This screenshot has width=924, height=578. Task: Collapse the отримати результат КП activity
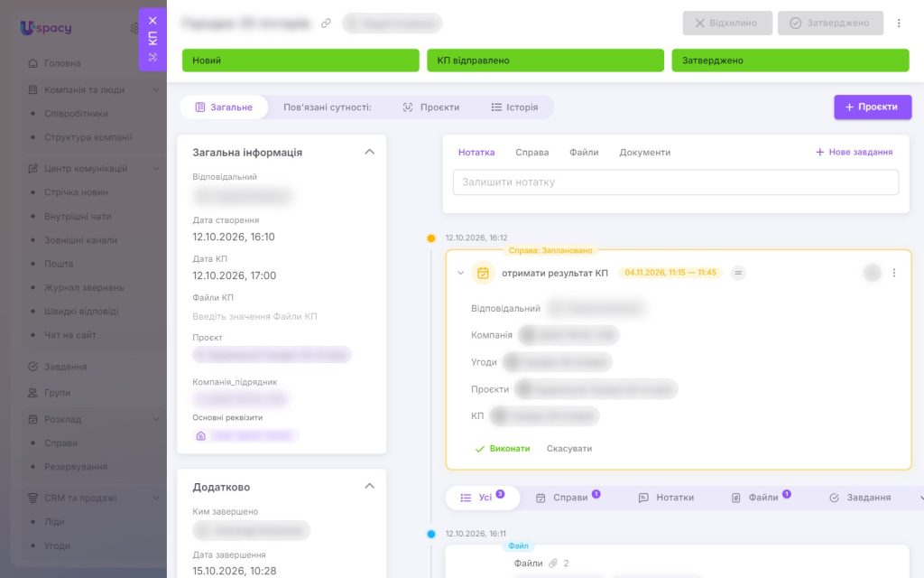(461, 273)
